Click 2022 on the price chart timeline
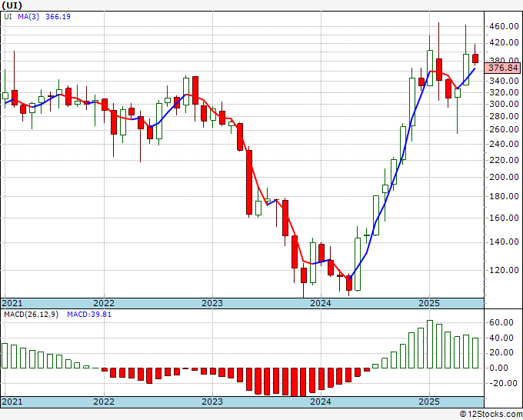The height and width of the screenshot is (420, 523). pyautogui.click(x=104, y=303)
